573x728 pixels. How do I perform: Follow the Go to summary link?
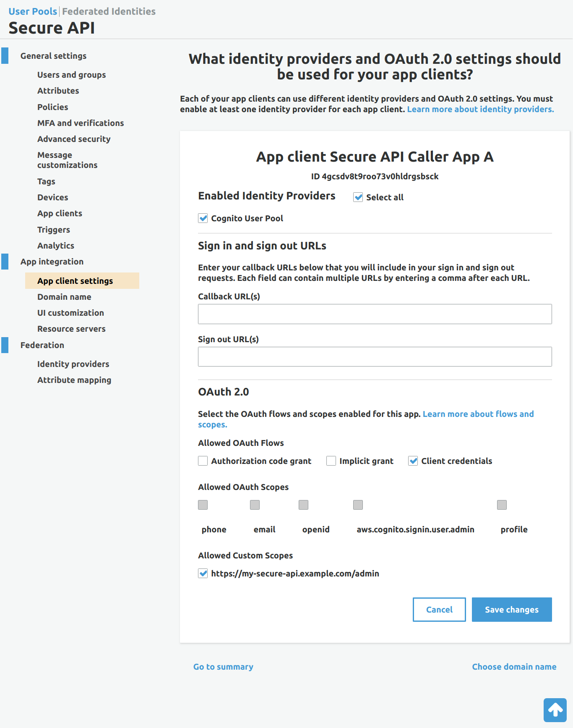coord(223,667)
